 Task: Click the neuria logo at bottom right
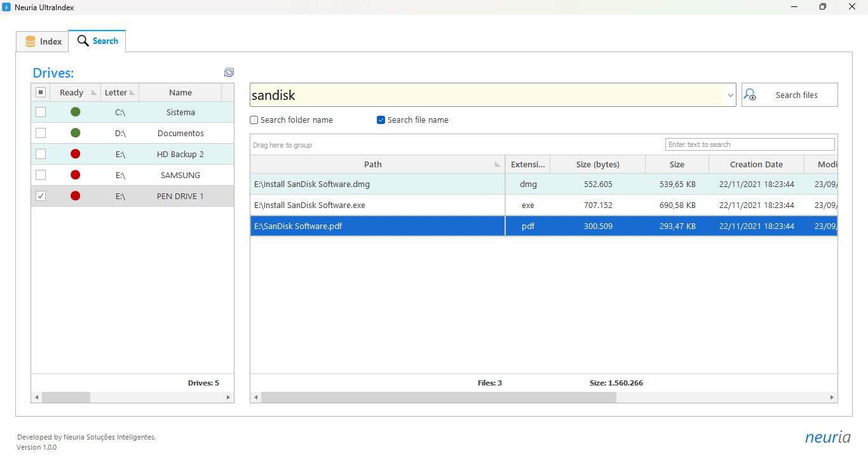827,437
